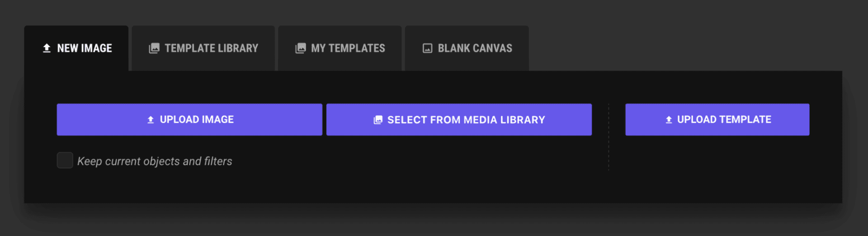Click the upload arrow icon in Upload Image button

(151, 120)
